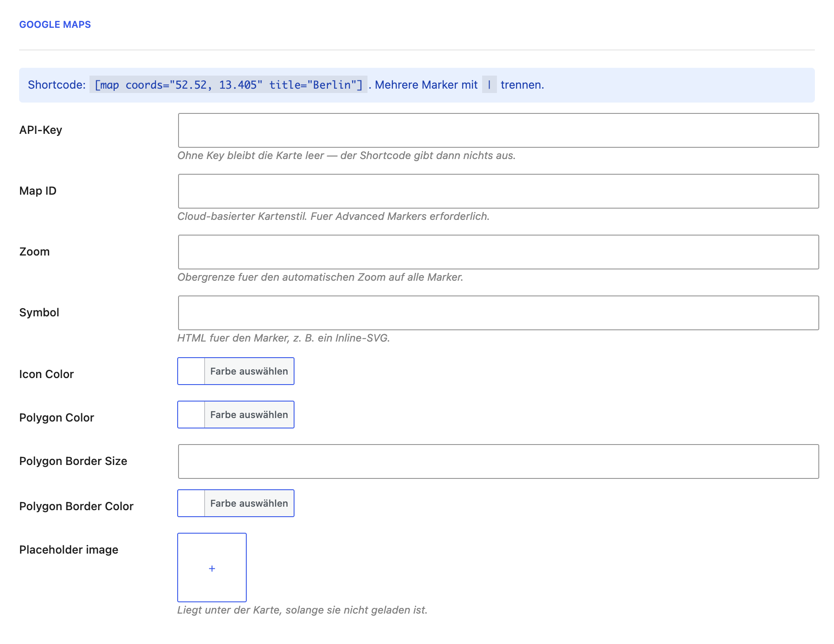Click the 'Map ID' label
This screenshot has width=834, height=644.
[38, 191]
